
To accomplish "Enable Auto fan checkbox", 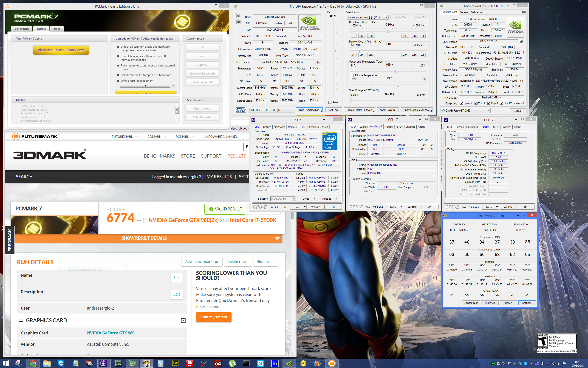I will click(x=330, y=102).
